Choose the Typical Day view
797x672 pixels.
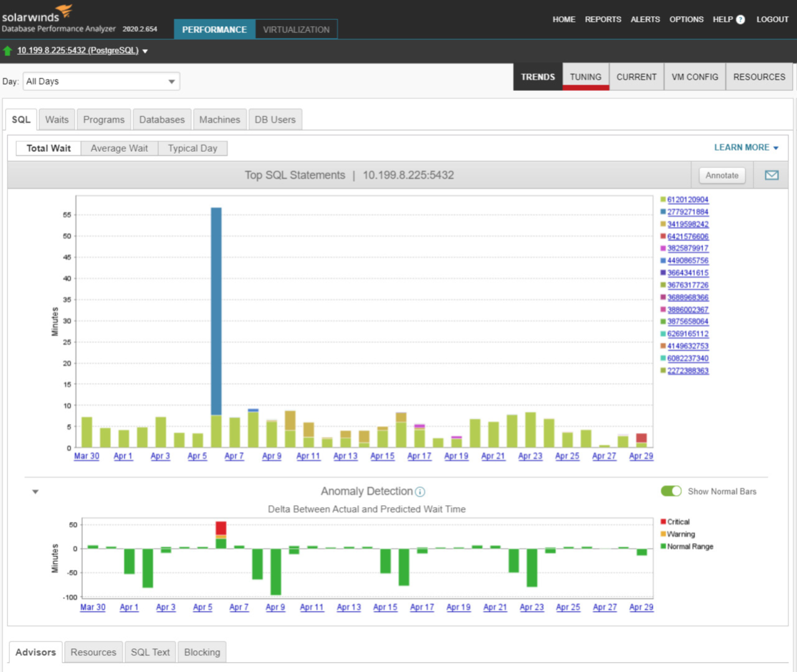[x=193, y=148]
